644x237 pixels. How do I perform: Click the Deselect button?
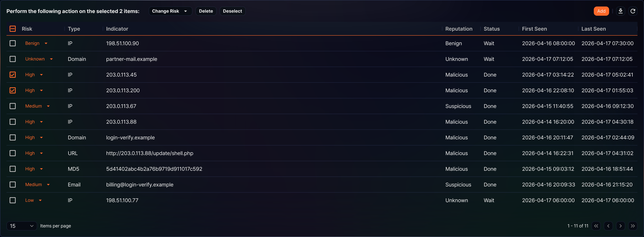[x=232, y=11]
